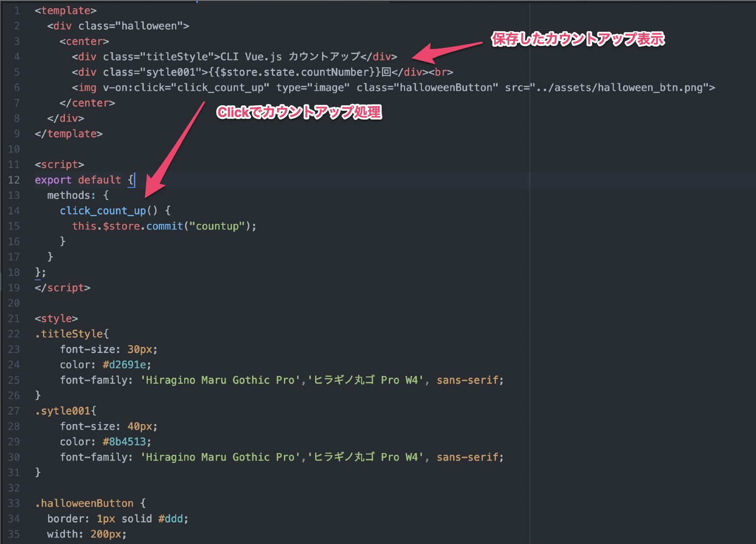Click "$store" on line 15

tap(121, 226)
